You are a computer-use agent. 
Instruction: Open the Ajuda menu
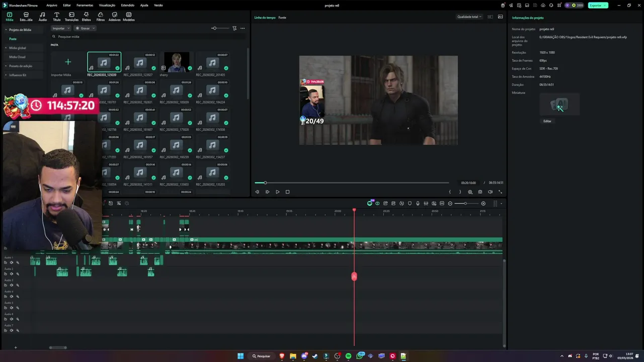144,5
